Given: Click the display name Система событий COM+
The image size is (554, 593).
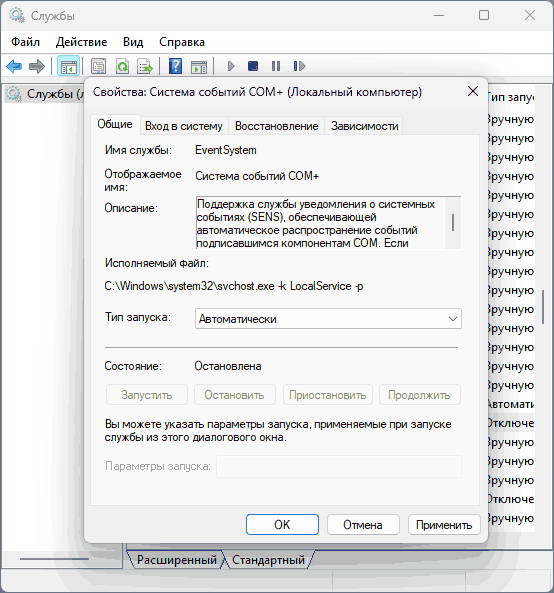Looking at the screenshot, I should point(257,176).
